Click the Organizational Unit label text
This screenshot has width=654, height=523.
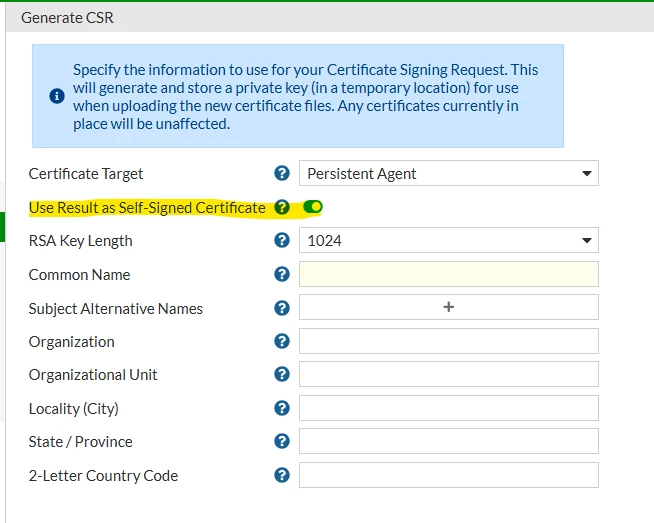pos(93,375)
